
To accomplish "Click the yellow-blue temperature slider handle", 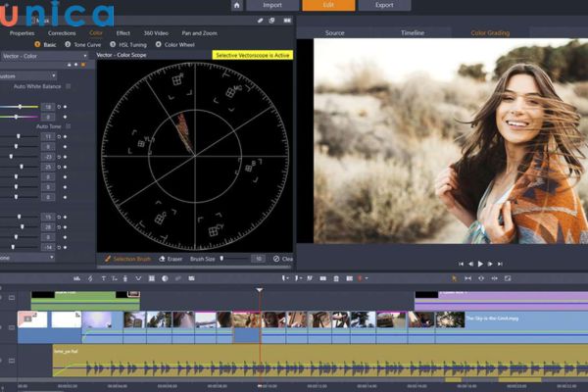I will click(x=20, y=107).
